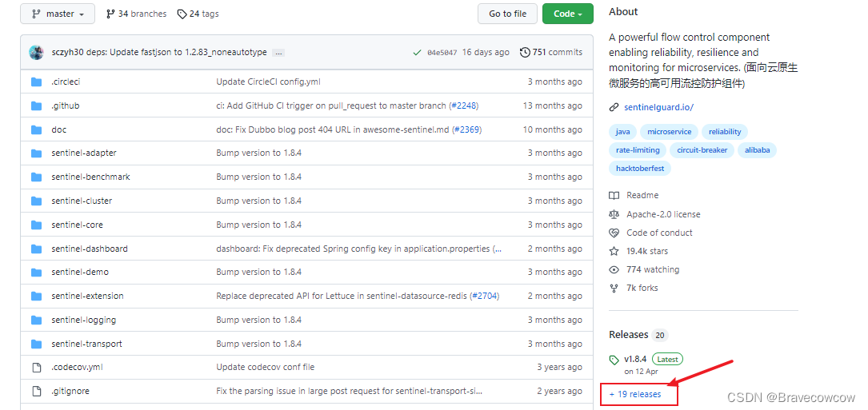
Task: View the 24 tags link
Action: (x=198, y=14)
